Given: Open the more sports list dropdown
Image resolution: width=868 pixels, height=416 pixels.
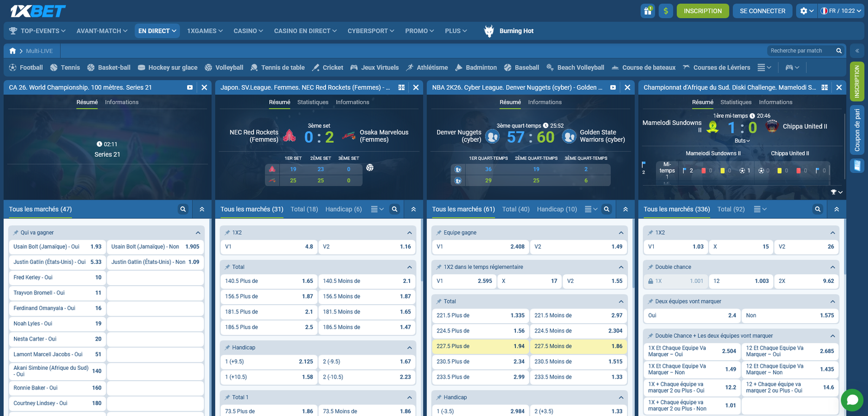Looking at the screenshot, I should tap(764, 68).
